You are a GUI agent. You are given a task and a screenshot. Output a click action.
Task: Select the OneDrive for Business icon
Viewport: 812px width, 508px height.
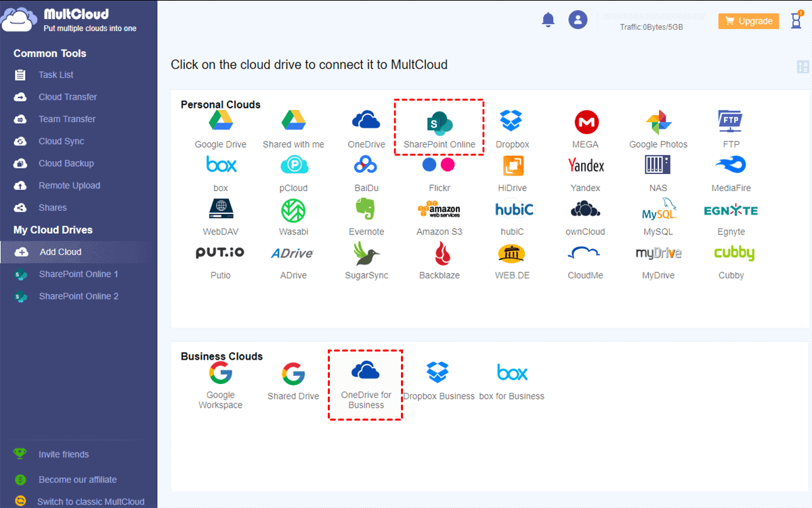(365, 371)
